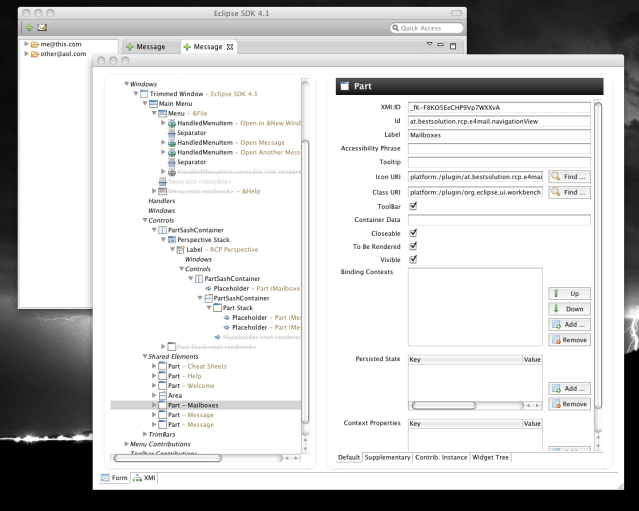
Task: Click the envelope toolbar icon
Action: (43, 27)
